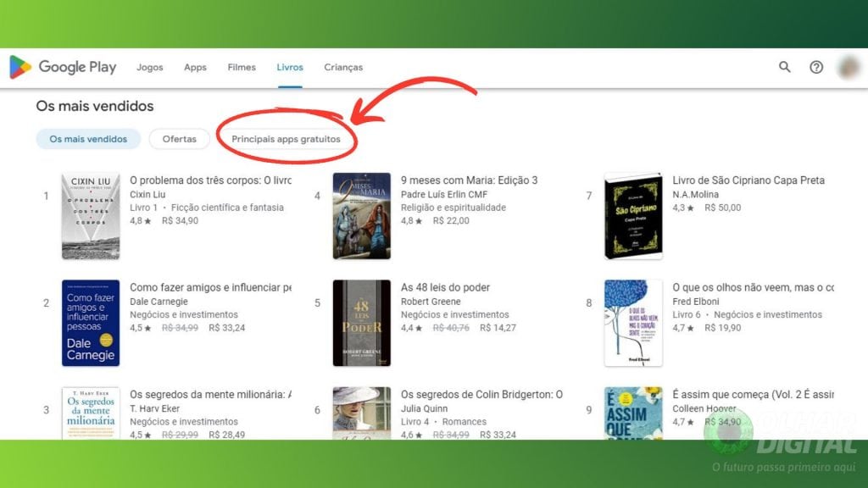Switch to the Jogos tab

point(150,67)
